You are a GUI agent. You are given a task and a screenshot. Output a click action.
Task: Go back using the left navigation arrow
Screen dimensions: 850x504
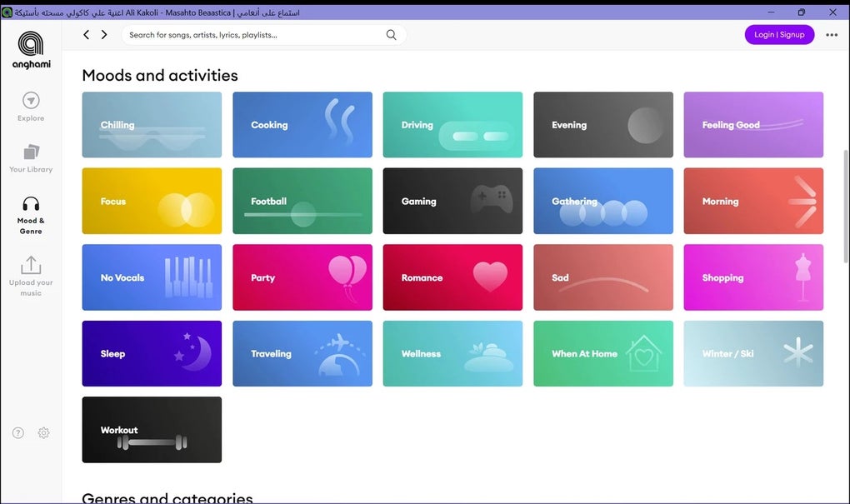click(x=86, y=34)
